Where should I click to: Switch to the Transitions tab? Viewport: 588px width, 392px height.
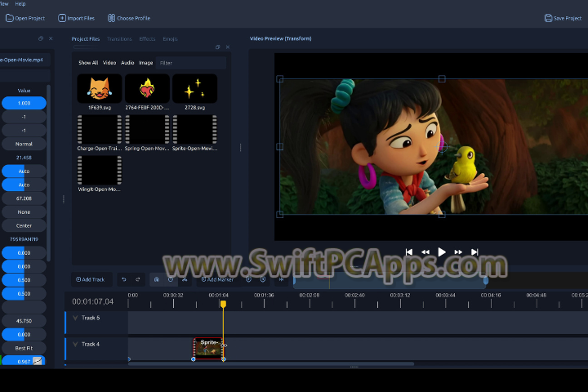click(119, 38)
